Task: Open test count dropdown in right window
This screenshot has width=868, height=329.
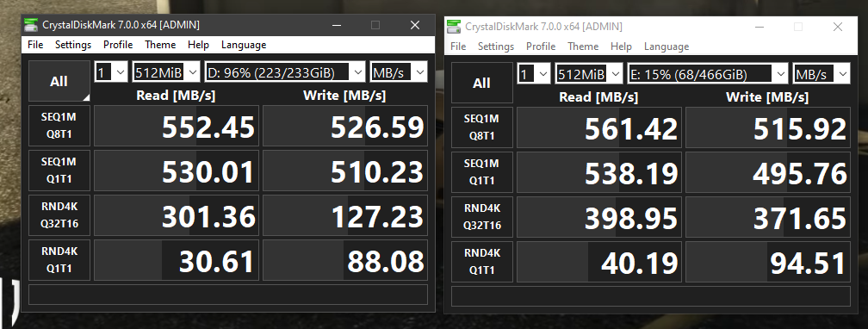Action: click(534, 74)
